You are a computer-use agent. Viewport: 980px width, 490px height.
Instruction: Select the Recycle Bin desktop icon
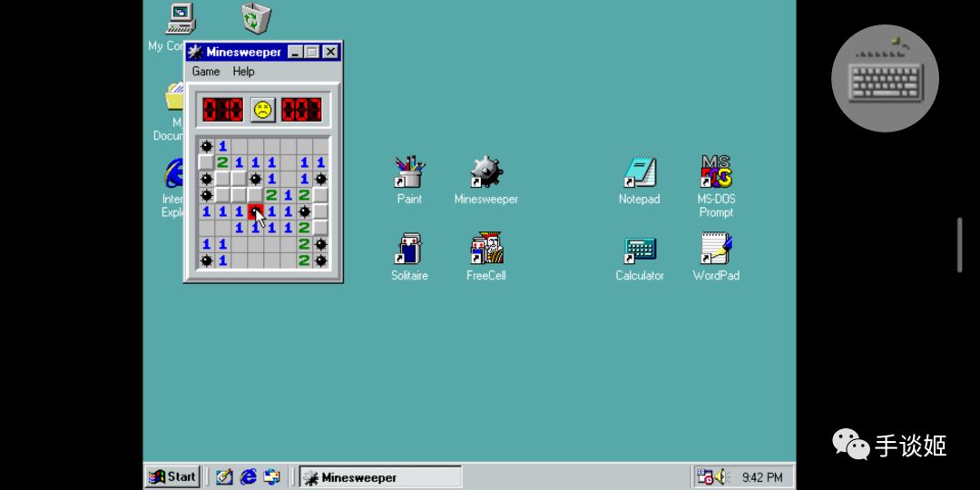click(x=256, y=17)
